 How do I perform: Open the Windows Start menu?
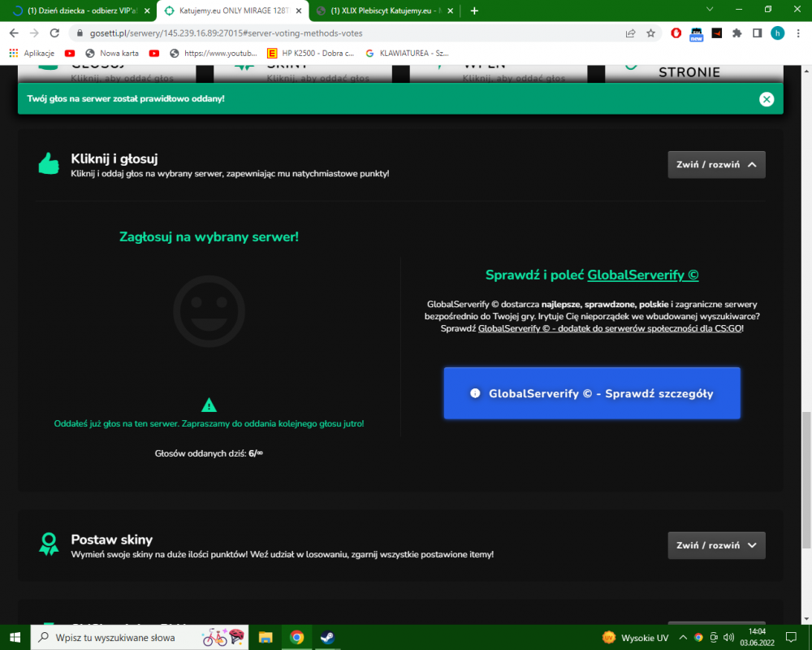15,637
